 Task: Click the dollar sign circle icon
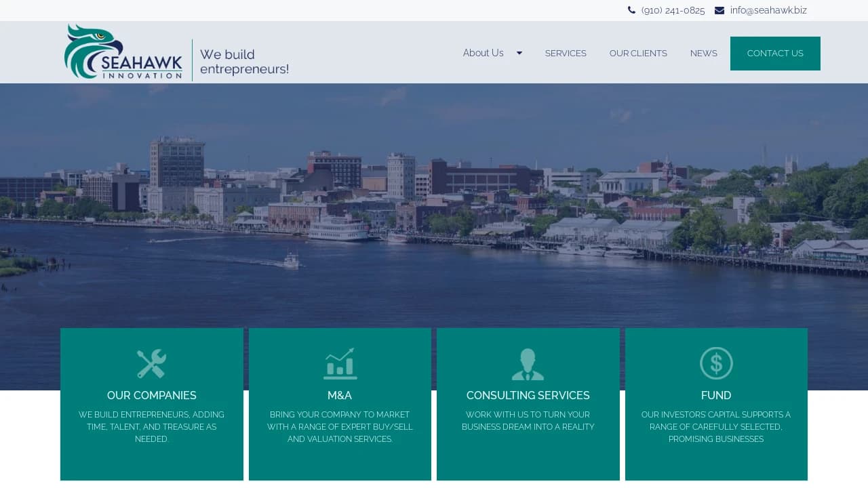716,363
